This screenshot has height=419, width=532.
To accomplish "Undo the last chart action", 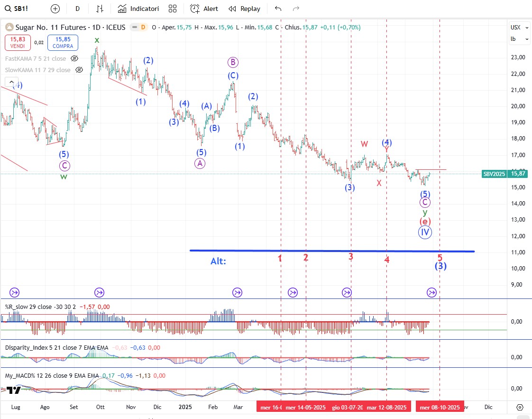I will (278, 9).
